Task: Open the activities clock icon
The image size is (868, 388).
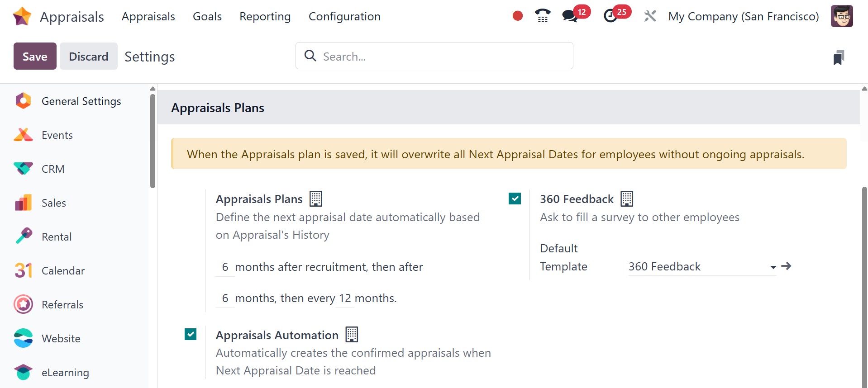Action: click(610, 16)
